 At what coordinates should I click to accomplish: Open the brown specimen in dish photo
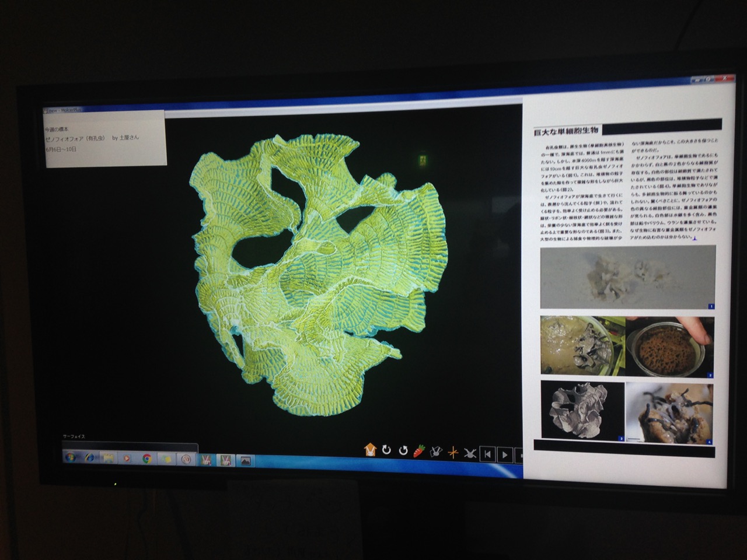coord(670,347)
